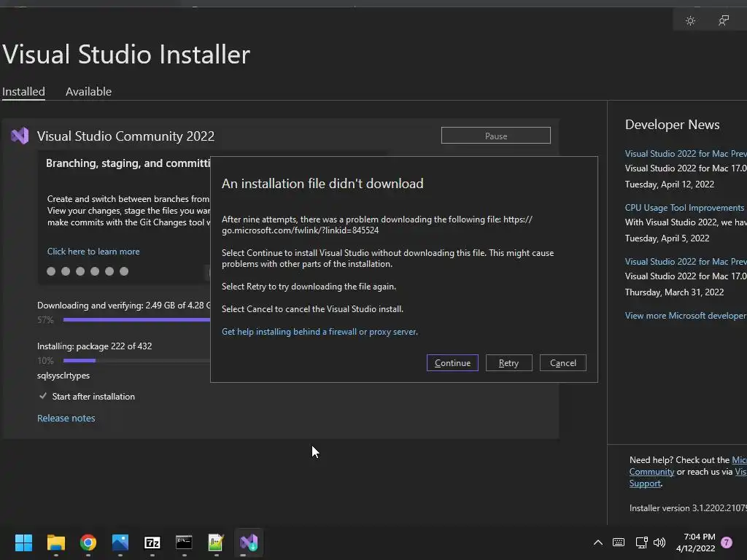Screen dimensions: 747x560
Task: Open the Community help link
Action: (x=651, y=472)
